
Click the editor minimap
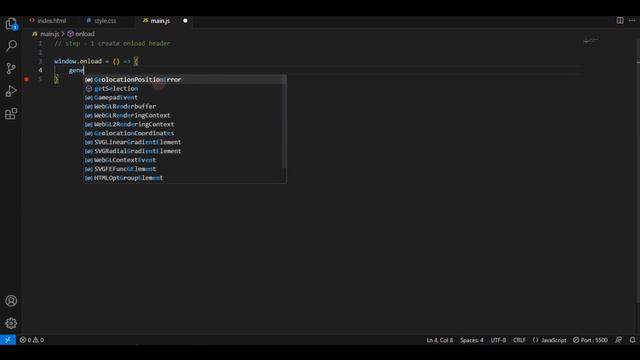(x=591, y=40)
